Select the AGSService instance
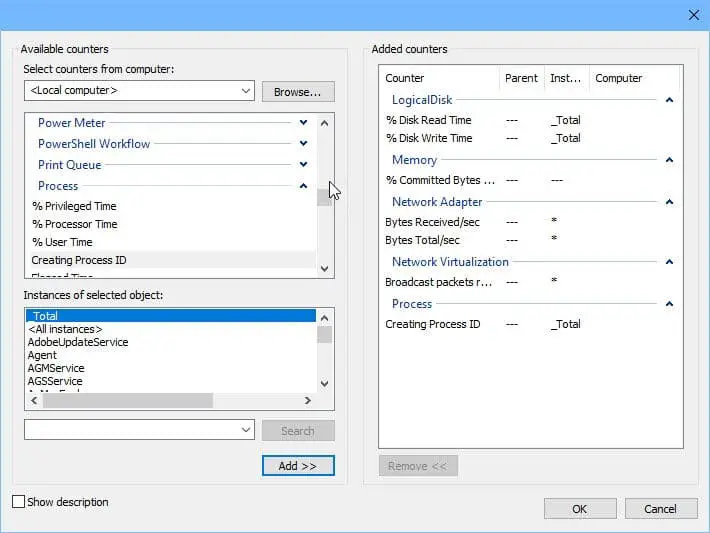 [171, 381]
